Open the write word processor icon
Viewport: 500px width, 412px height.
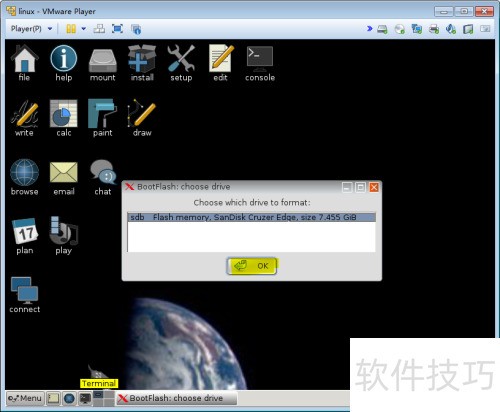coord(24,118)
